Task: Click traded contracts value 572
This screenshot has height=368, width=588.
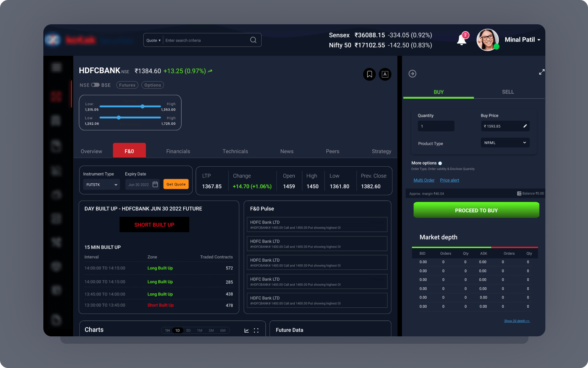Action: (x=229, y=268)
